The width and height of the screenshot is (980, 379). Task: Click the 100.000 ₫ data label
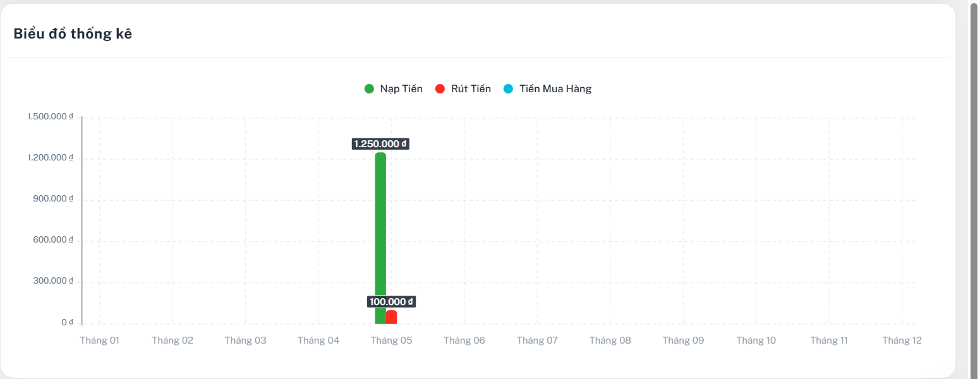coord(392,302)
